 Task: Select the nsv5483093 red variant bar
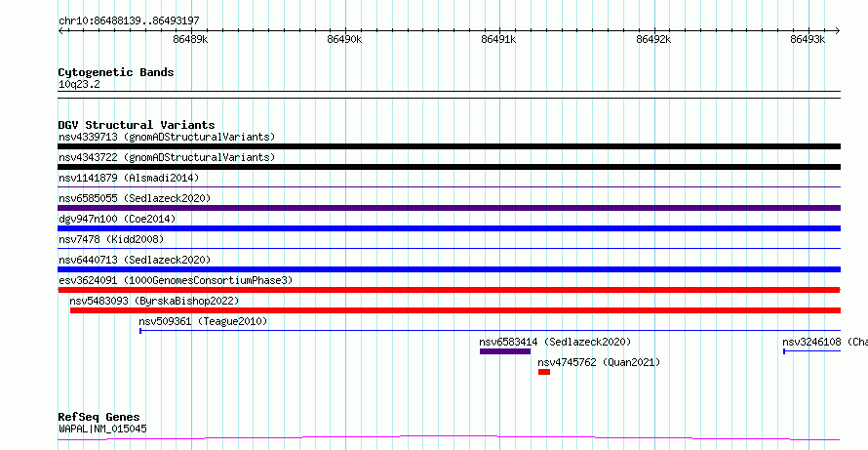click(x=455, y=310)
